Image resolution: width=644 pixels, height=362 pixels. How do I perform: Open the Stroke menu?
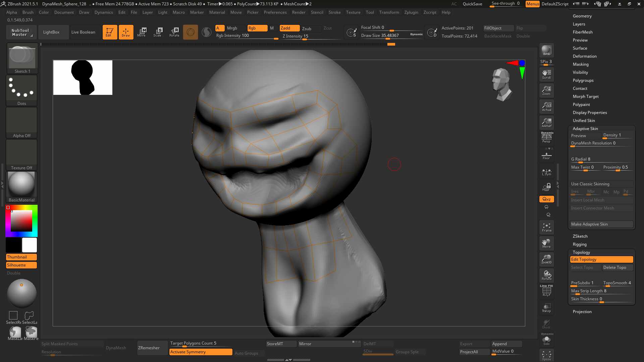pos(334,12)
